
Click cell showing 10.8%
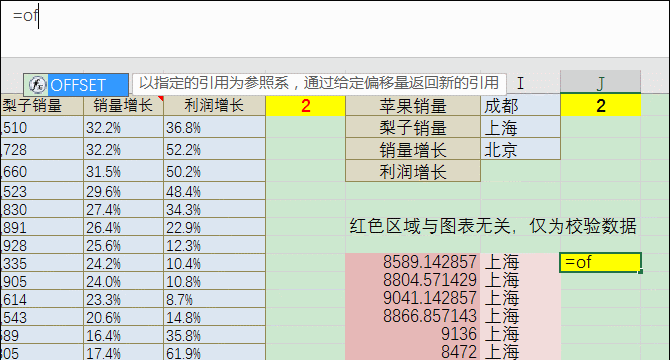[215, 281]
